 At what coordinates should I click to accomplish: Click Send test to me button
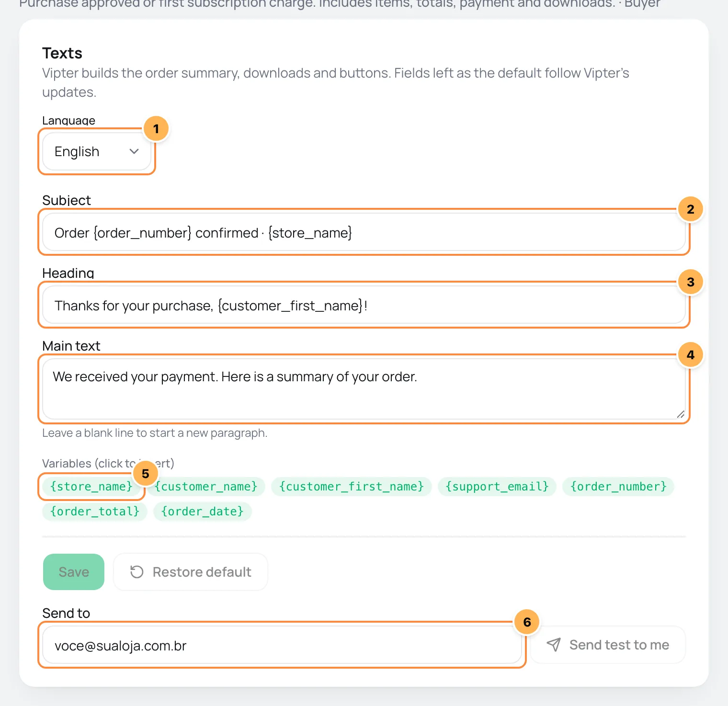[x=608, y=645]
